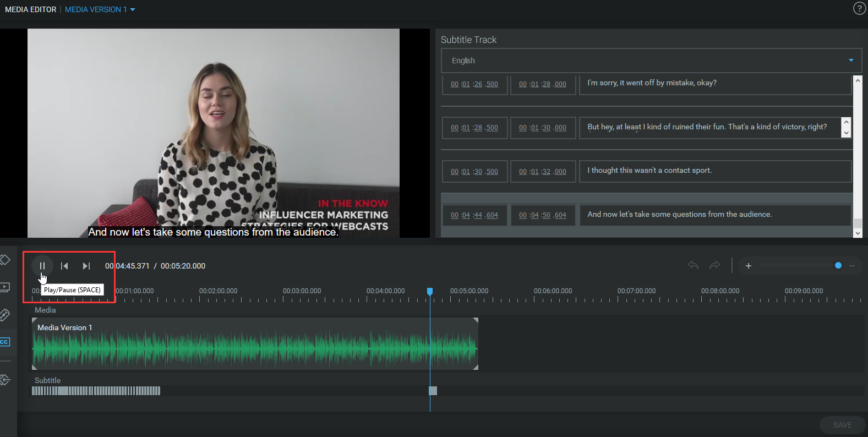Click the Redo arrow icon

coord(714,265)
